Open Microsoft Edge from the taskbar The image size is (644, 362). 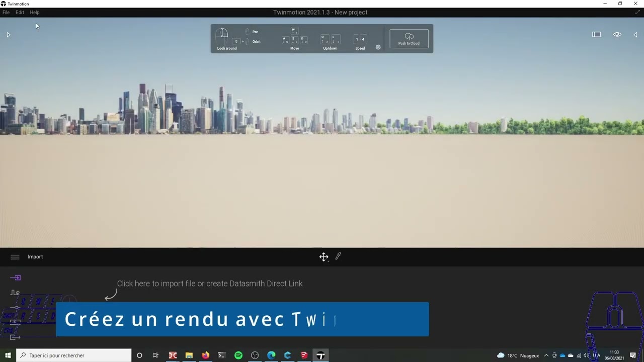pyautogui.click(x=271, y=355)
